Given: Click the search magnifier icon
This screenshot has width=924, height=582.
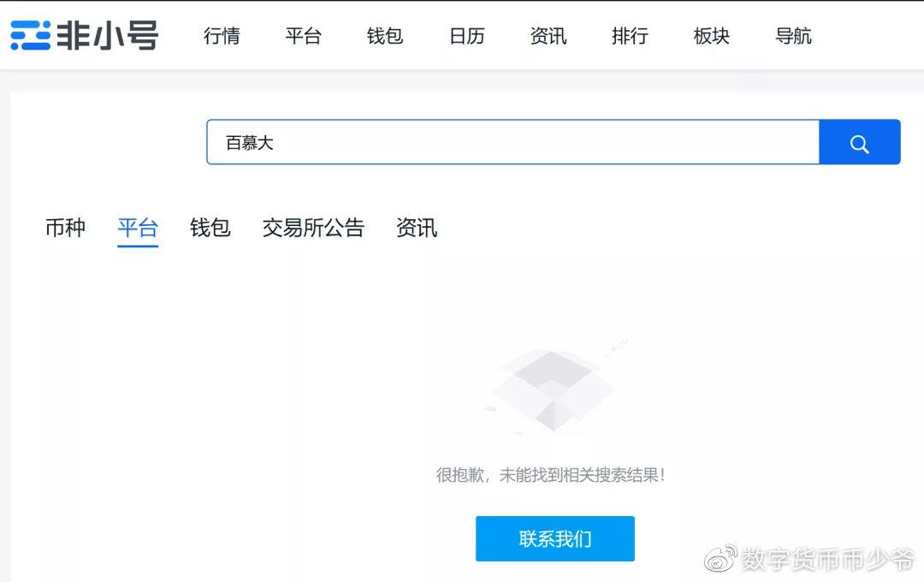Looking at the screenshot, I should pyautogui.click(x=859, y=142).
